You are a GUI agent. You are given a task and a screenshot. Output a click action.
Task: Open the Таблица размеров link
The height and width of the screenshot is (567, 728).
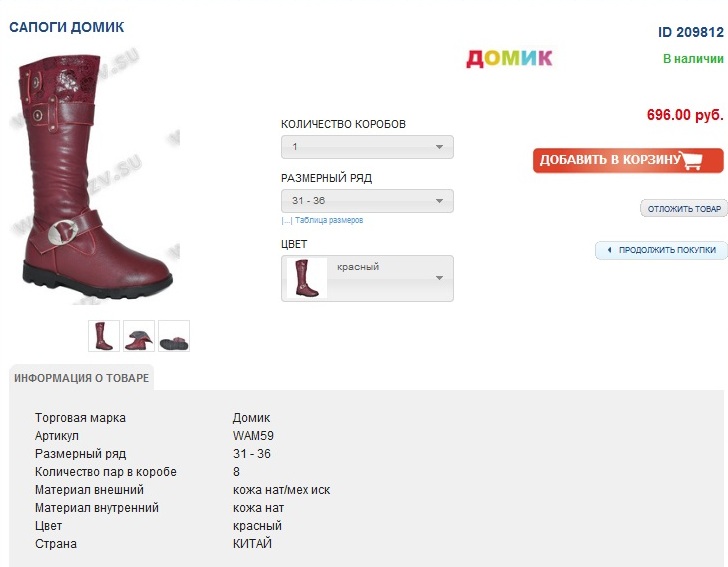tap(328, 220)
